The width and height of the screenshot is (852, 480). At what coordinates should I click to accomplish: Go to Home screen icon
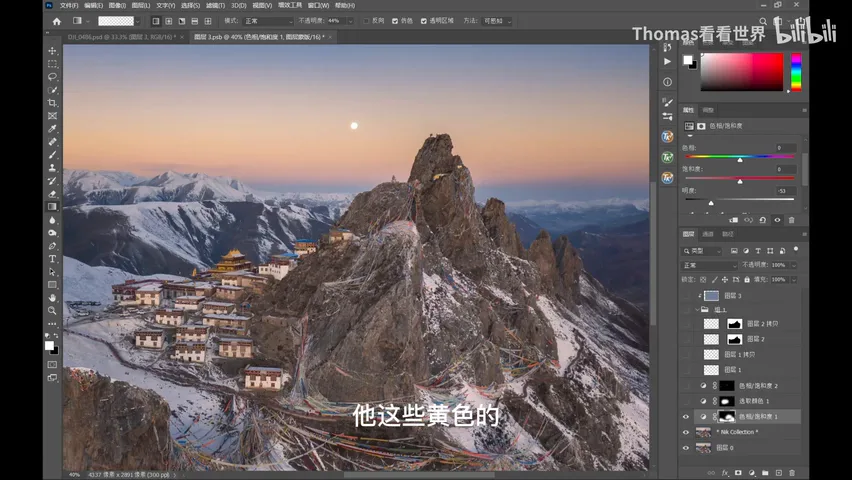tap(57, 21)
